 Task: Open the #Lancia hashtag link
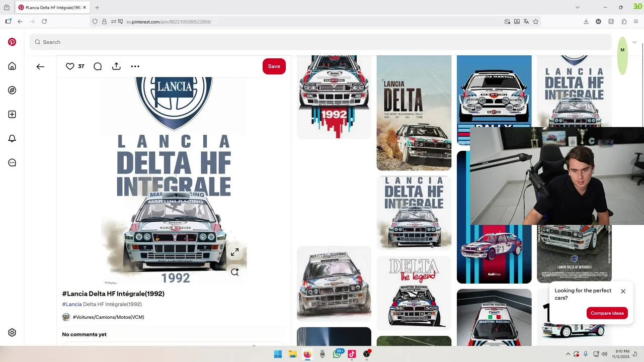pos(72,304)
